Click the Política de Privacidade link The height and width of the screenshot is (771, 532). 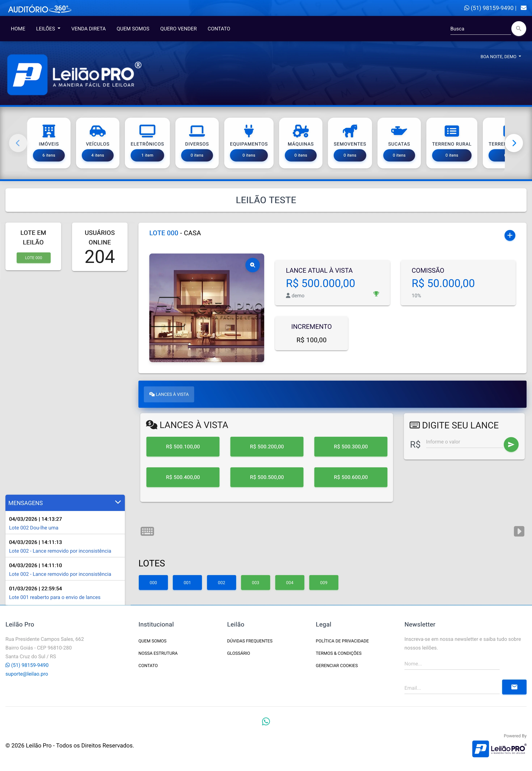pyautogui.click(x=342, y=641)
